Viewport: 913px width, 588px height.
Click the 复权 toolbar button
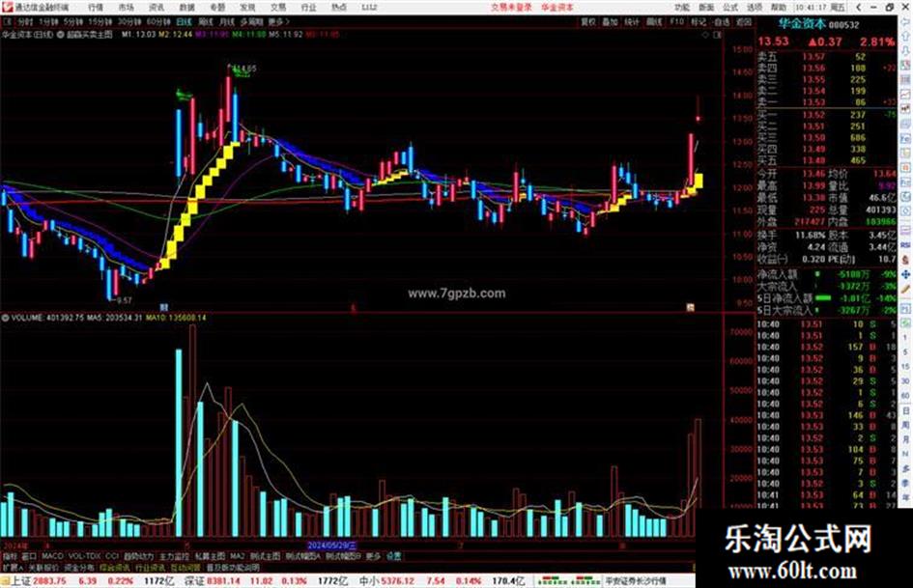pyautogui.click(x=588, y=21)
